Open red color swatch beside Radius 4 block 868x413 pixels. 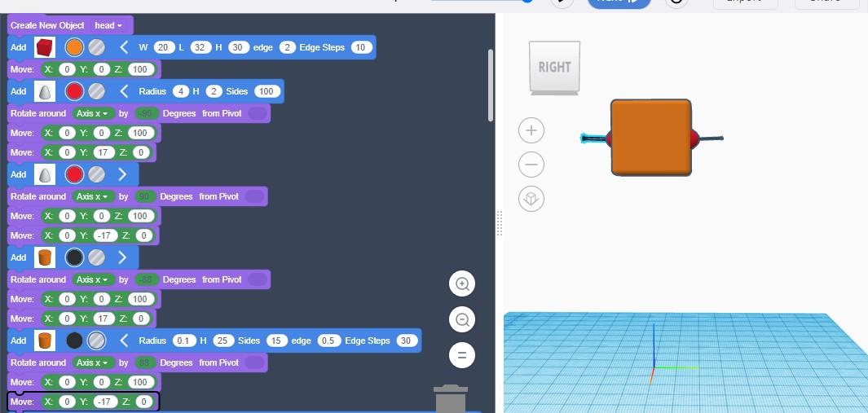coord(74,91)
